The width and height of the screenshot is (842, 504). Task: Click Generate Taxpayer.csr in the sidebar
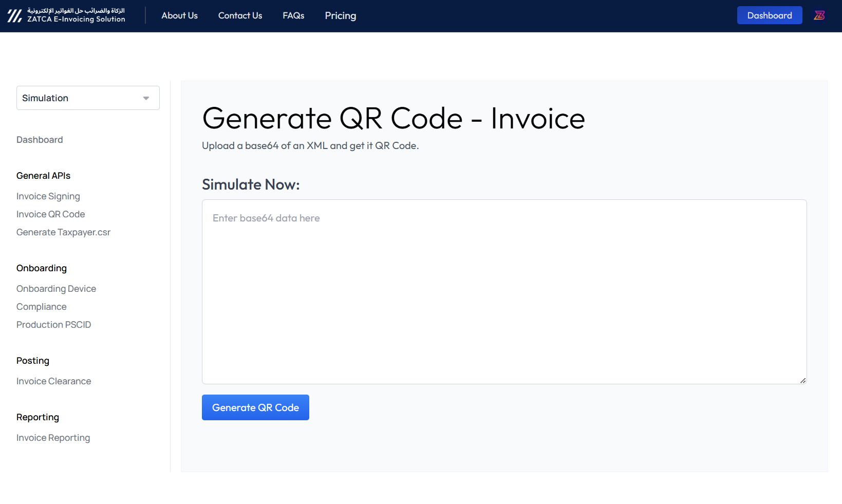tap(63, 232)
